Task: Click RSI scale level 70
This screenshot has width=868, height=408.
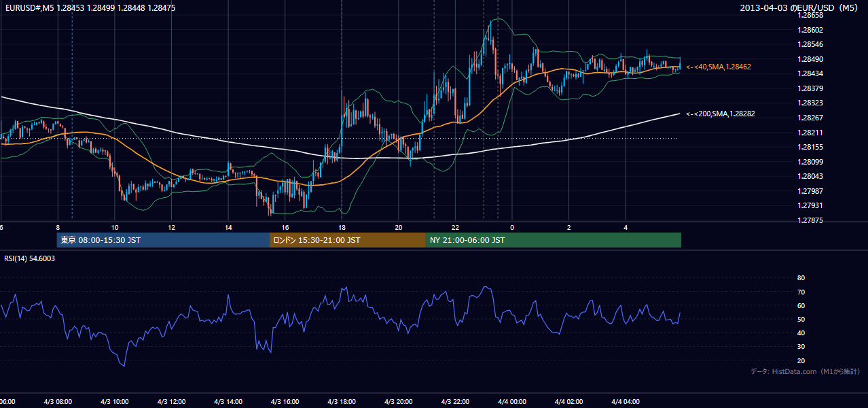Action: point(801,292)
